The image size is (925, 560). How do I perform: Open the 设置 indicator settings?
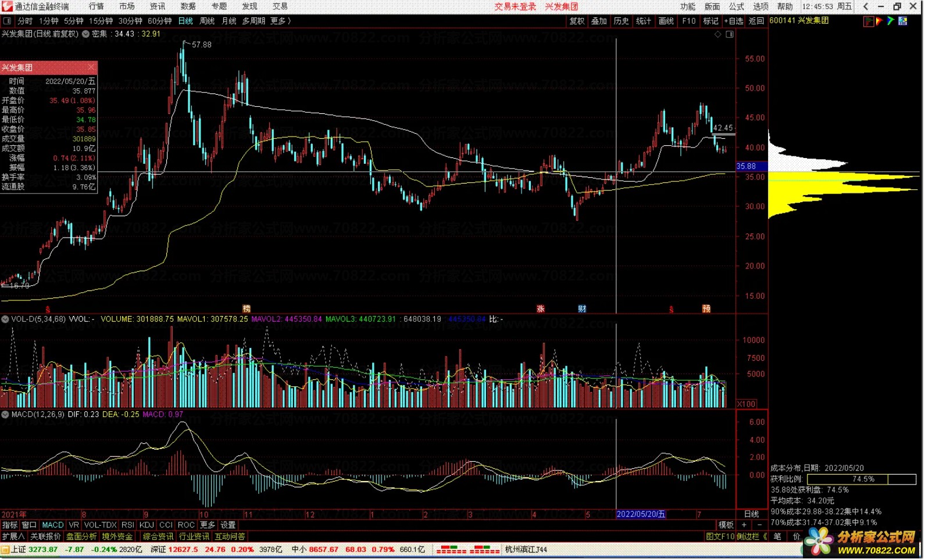point(228,525)
